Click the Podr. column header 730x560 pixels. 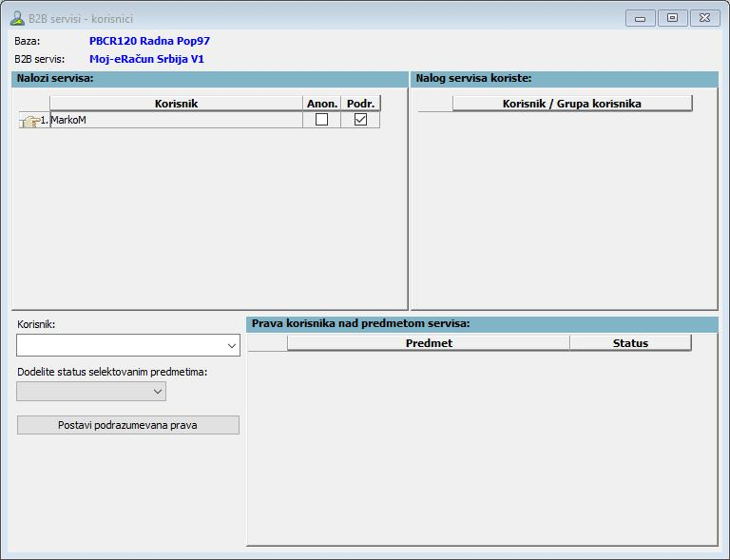point(360,104)
